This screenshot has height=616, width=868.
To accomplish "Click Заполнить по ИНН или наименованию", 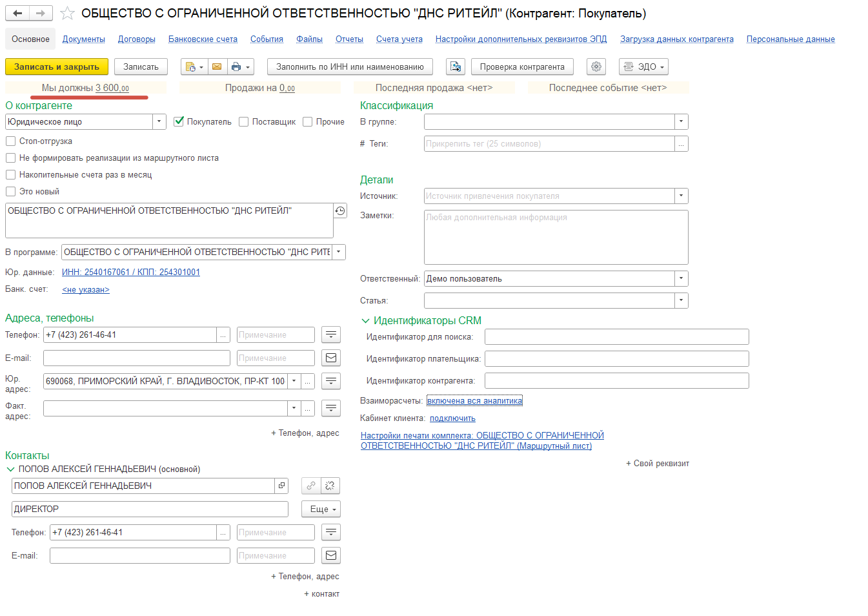I will pos(350,67).
